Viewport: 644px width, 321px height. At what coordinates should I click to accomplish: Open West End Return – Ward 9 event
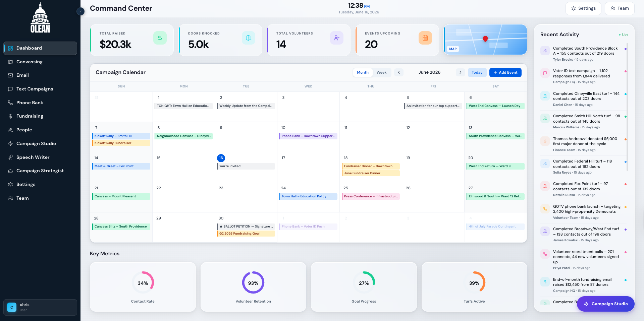click(x=495, y=166)
